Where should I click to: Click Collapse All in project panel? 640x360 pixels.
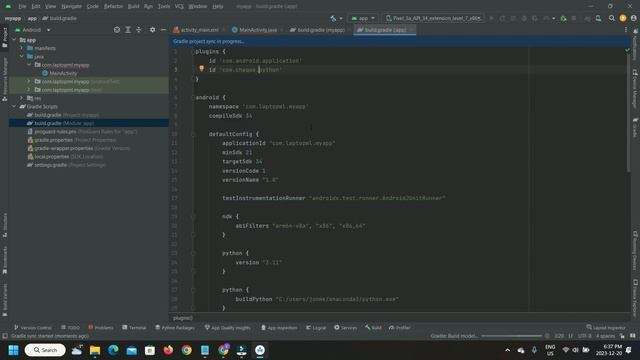[139, 30]
